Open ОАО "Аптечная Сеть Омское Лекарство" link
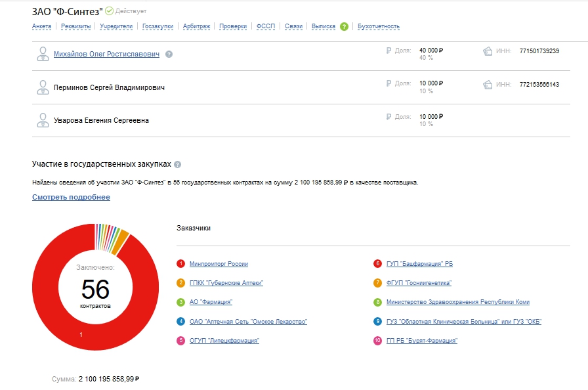This screenshot has height=390, width=588. pos(248,321)
